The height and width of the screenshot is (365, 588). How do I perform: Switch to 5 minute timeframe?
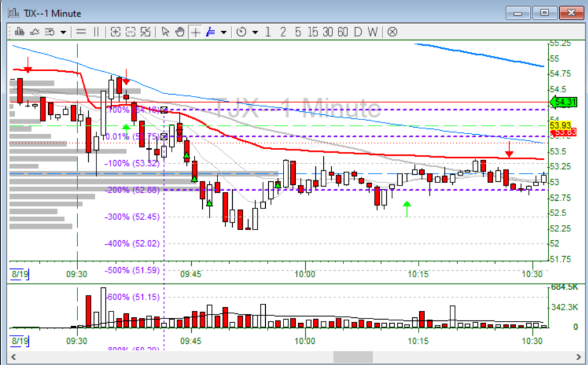tap(298, 32)
